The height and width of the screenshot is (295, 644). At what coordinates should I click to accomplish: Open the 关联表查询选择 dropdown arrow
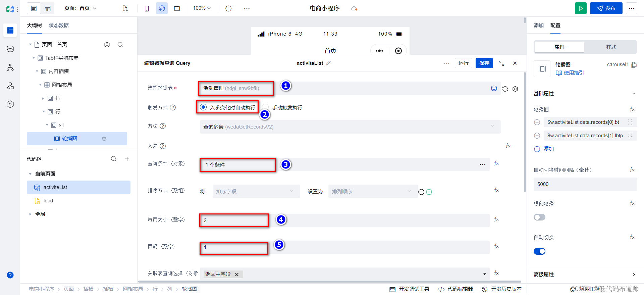(484, 274)
